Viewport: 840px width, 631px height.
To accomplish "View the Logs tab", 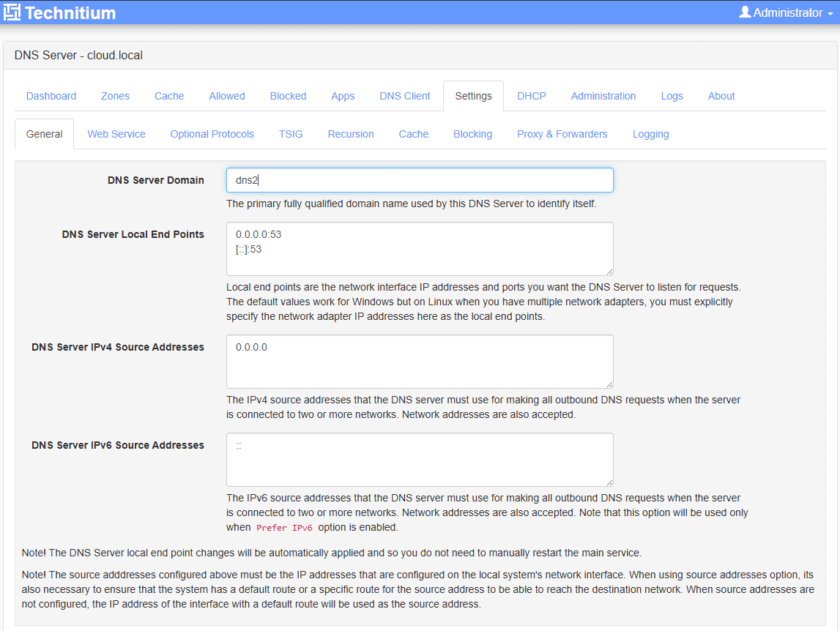I will point(672,96).
